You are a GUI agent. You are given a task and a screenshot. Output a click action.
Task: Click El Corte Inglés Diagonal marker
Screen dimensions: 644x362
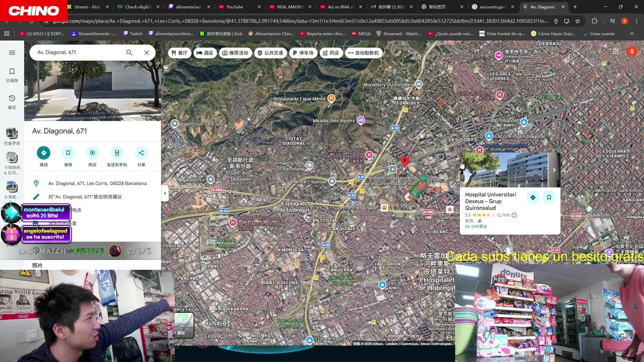[x=489, y=136]
